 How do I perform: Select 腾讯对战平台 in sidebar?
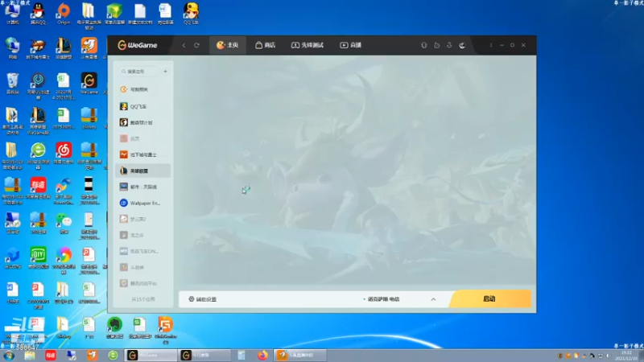point(143,283)
